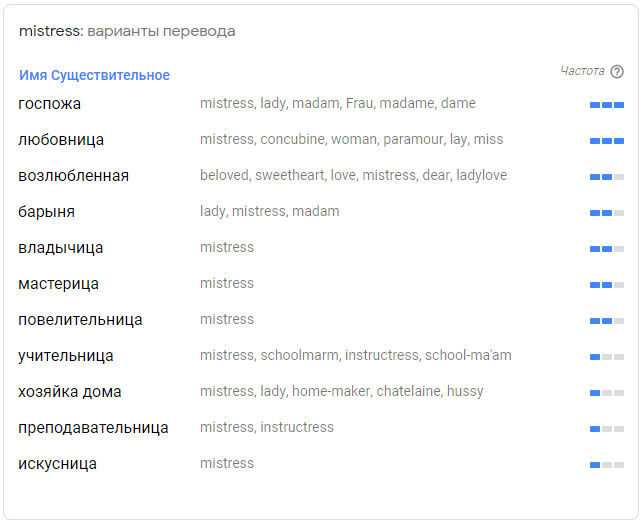Click the translation мастерица
Viewport: 641px width, 525px height.
click(x=58, y=284)
